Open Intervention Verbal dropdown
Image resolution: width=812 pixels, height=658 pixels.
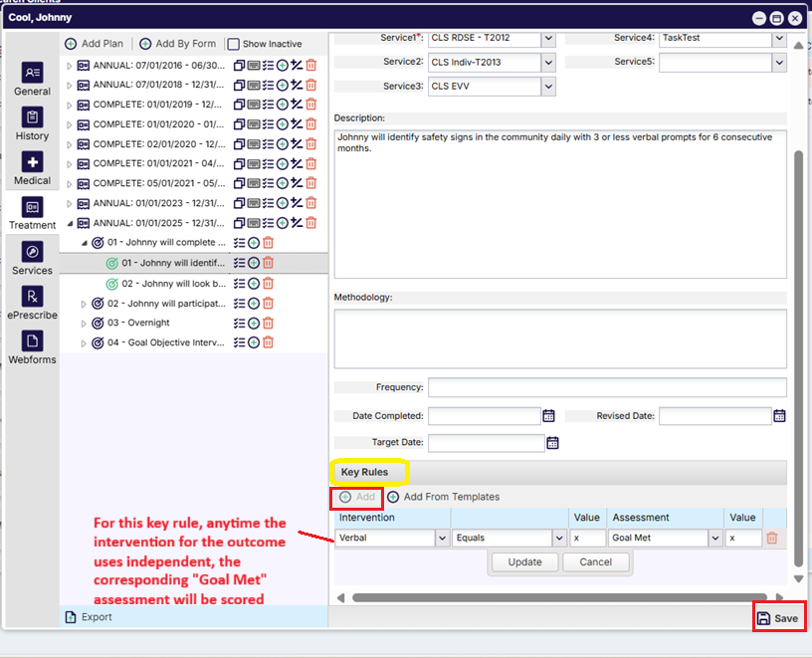coord(442,538)
